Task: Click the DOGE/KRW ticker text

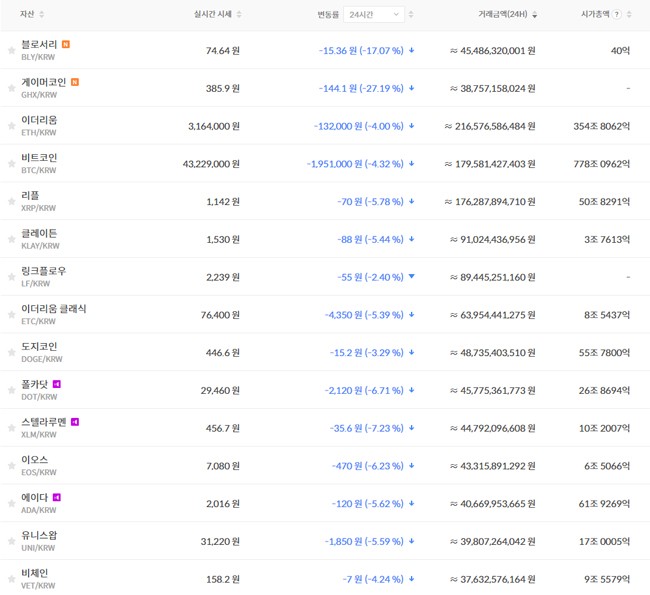Action: pos(42,359)
